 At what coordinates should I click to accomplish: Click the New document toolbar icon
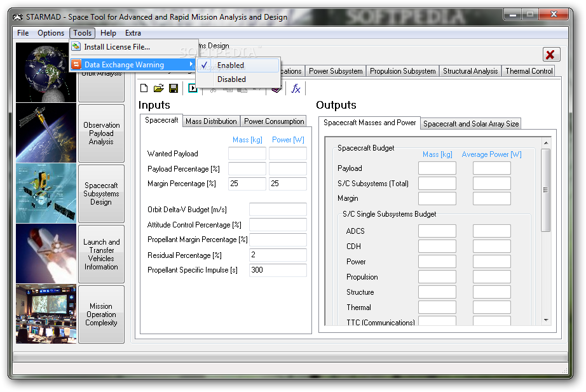[x=144, y=88]
